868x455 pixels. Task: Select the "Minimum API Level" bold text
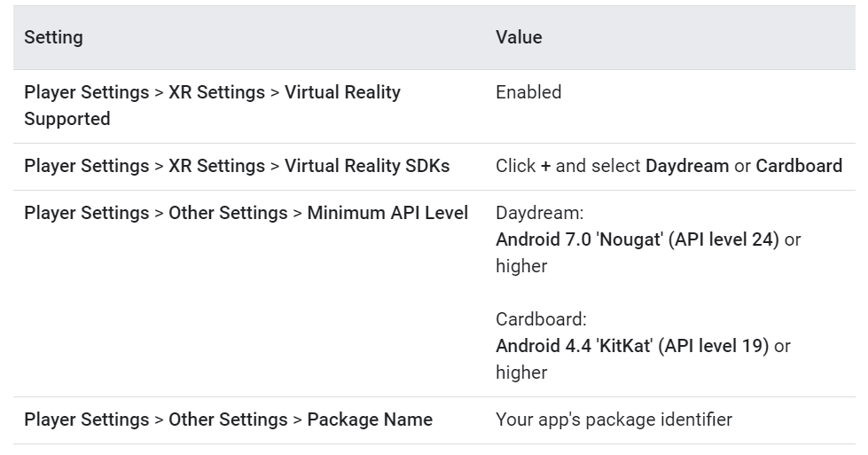387,213
